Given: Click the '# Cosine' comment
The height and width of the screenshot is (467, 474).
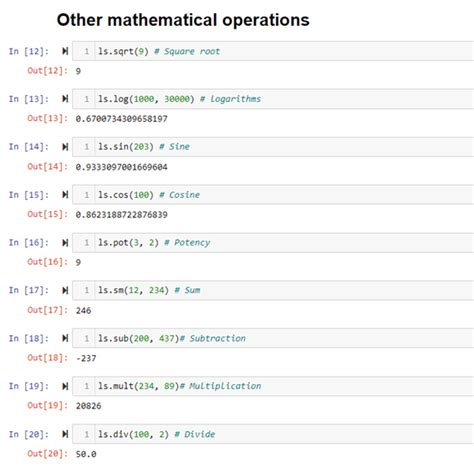Looking at the screenshot, I should pyautogui.click(x=179, y=195).
